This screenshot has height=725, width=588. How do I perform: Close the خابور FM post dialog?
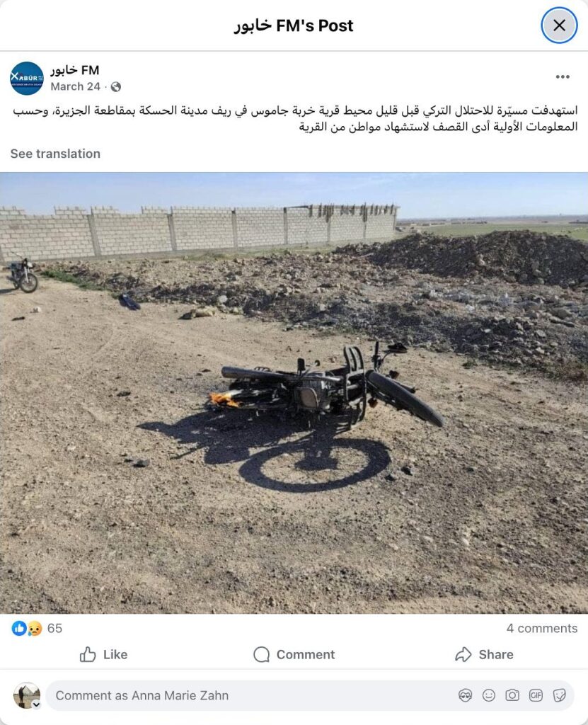(559, 25)
